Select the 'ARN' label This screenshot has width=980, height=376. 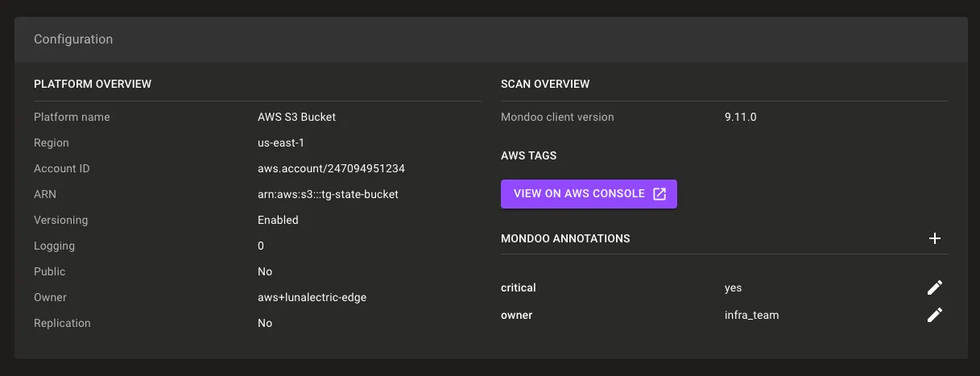coord(45,194)
